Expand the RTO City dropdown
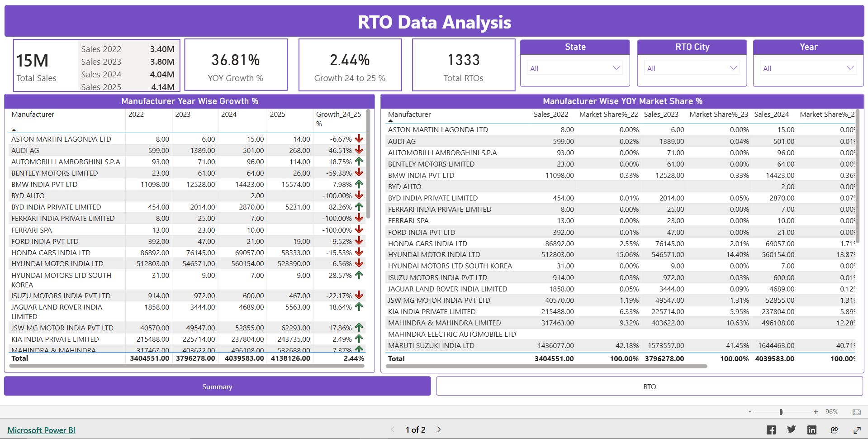The height and width of the screenshot is (439, 868). pyautogui.click(x=692, y=68)
